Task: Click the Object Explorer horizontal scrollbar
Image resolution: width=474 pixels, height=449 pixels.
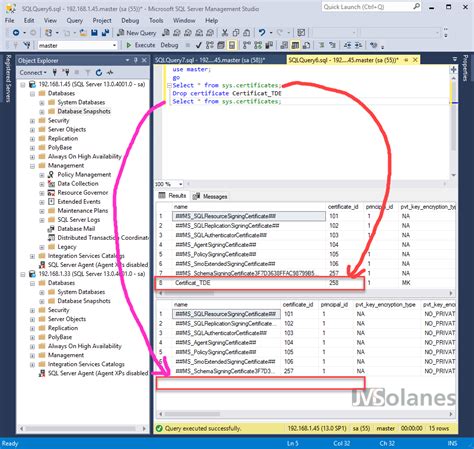Action: click(83, 428)
